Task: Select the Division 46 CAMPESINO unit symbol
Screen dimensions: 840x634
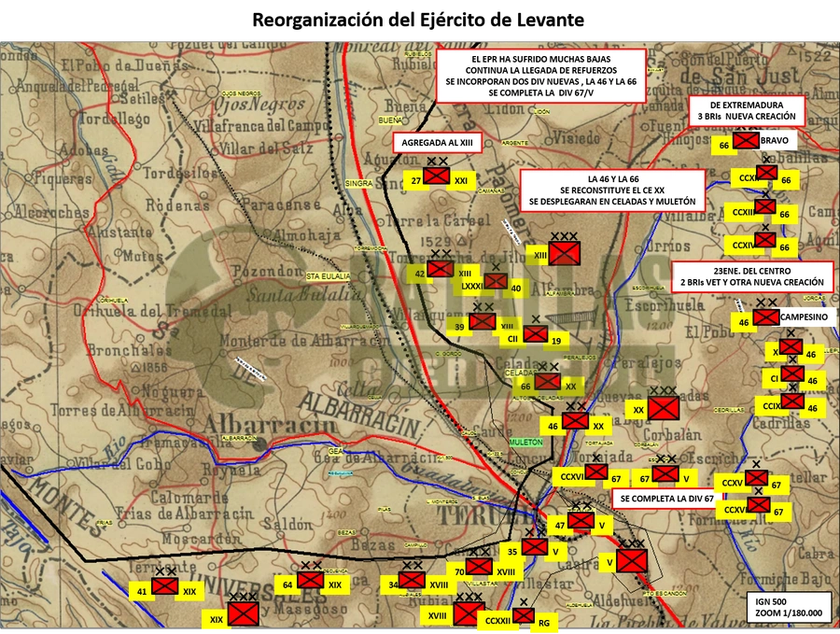Action: pos(766,317)
